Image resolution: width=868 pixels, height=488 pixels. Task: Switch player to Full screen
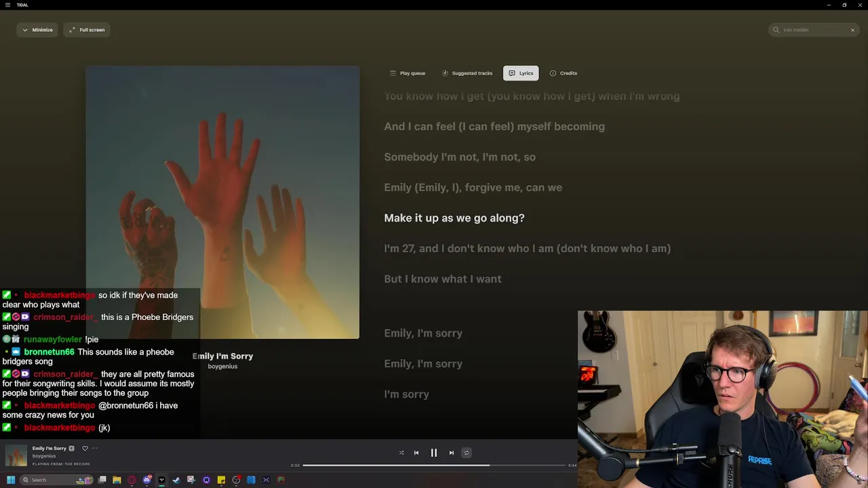coord(87,30)
